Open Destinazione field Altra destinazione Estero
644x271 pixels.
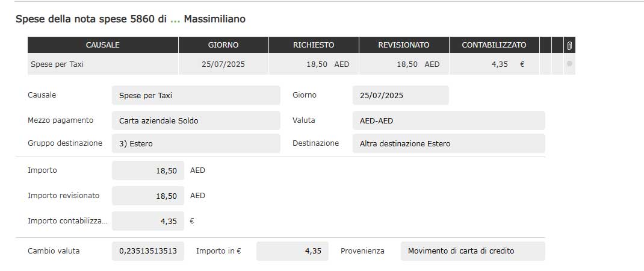[x=448, y=143]
